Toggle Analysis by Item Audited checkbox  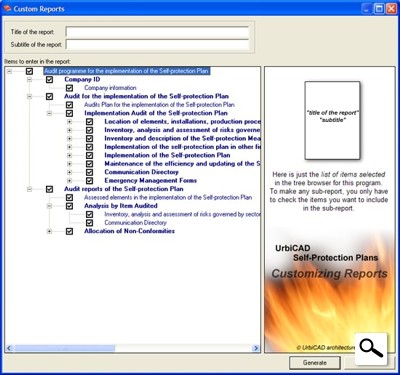69,206
